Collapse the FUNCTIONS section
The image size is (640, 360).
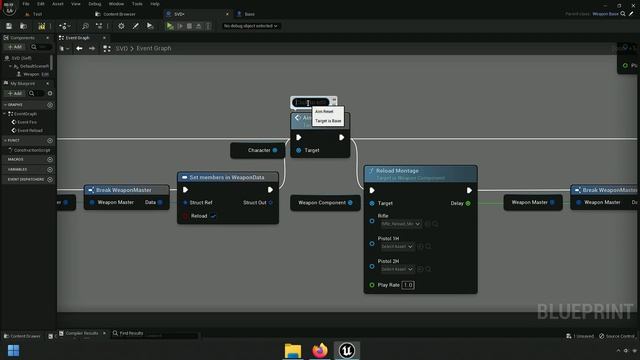click(5, 140)
